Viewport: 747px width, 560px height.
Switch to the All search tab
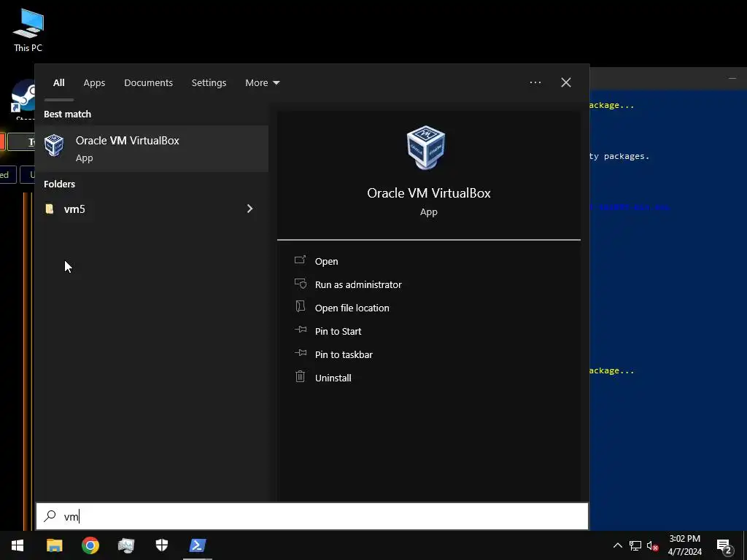pyautogui.click(x=59, y=83)
